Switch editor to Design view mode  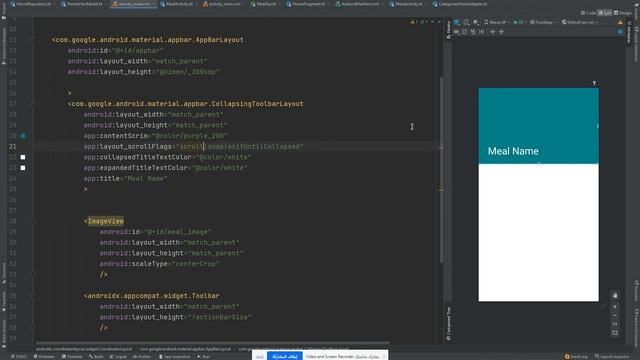point(623,13)
